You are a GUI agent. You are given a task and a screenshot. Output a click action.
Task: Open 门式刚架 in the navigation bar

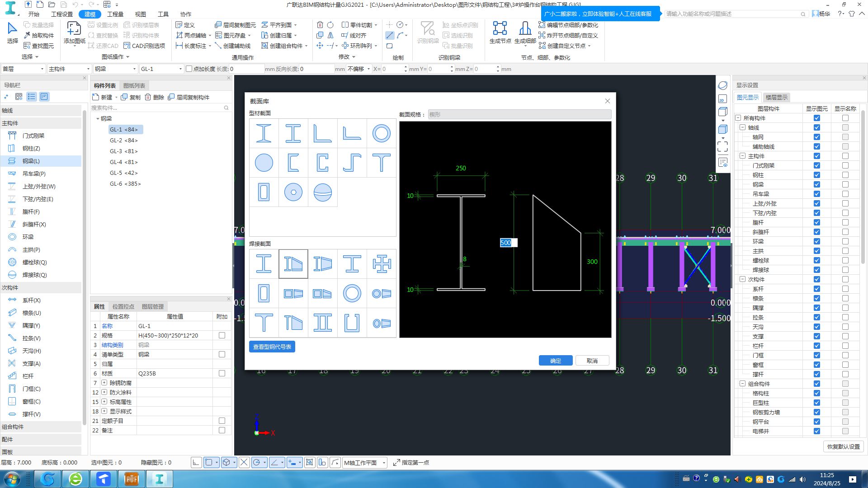click(33, 136)
